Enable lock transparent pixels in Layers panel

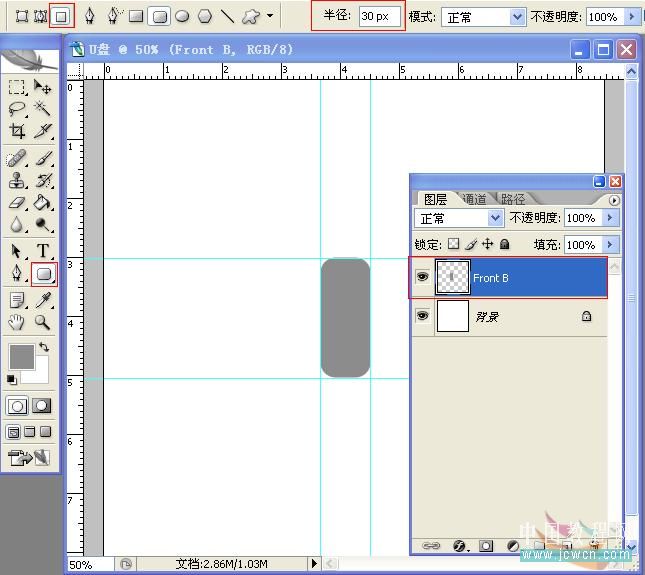pyautogui.click(x=453, y=244)
